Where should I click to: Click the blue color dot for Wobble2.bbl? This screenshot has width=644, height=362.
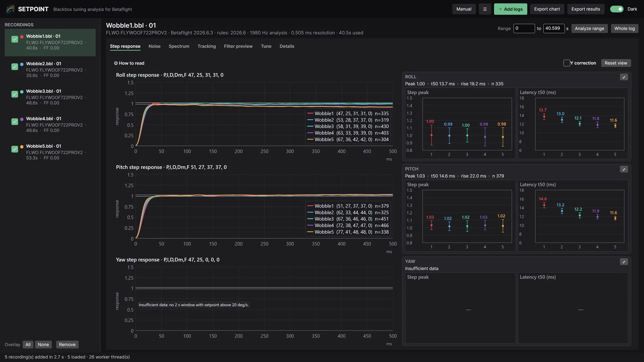click(22, 64)
